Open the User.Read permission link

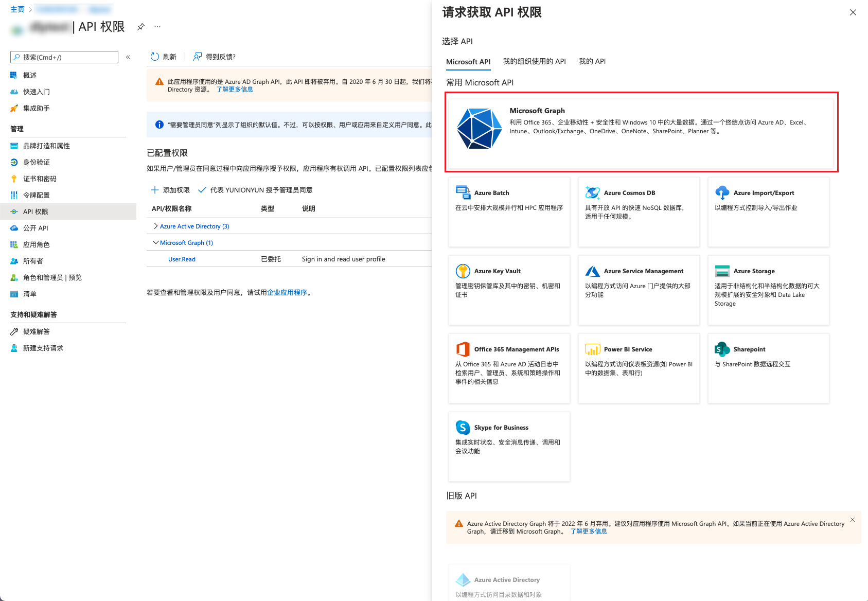[182, 259]
